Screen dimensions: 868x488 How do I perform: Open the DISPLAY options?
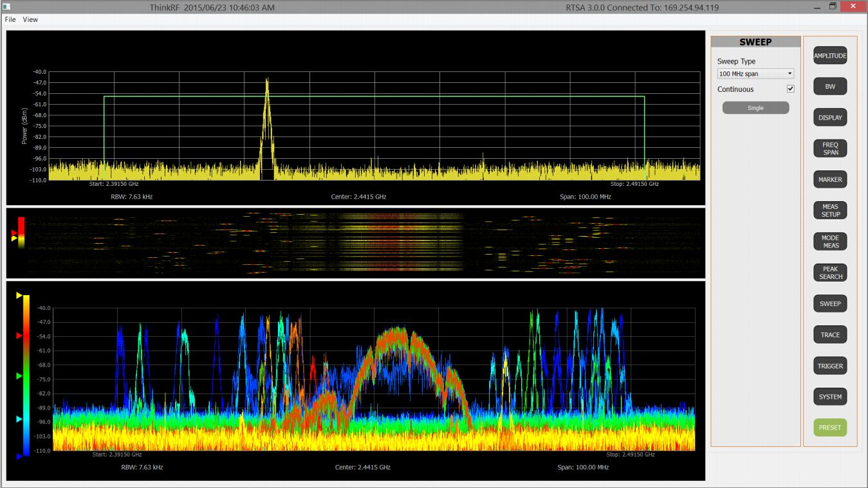tap(829, 118)
